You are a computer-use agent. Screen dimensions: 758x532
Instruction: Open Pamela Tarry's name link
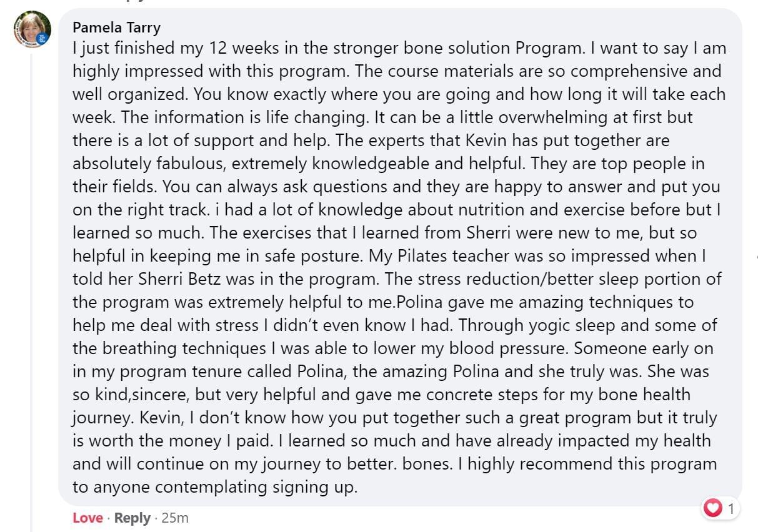point(116,27)
